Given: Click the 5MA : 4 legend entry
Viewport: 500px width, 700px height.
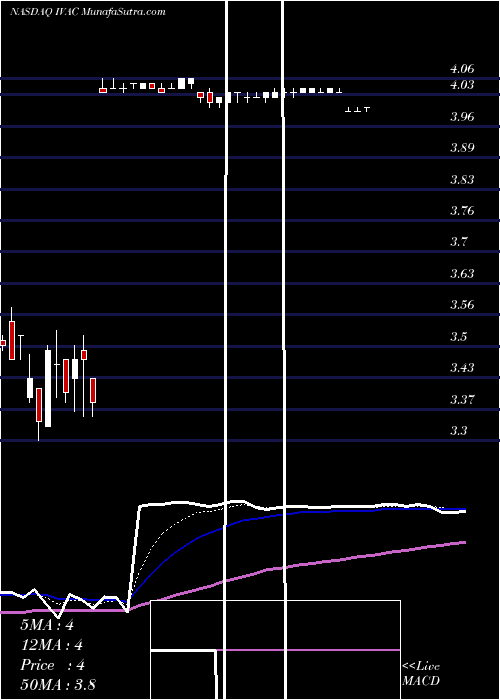Looking at the screenshot, I should pyautogui.click(x=47, y=625).
